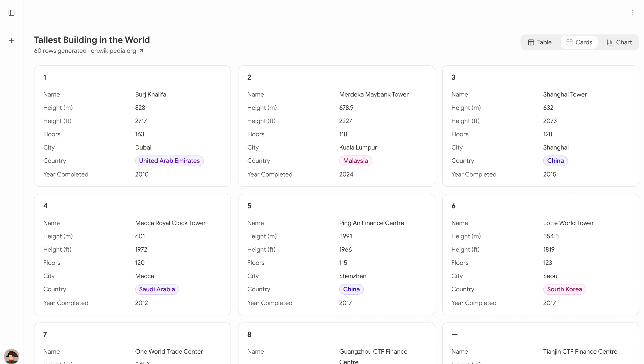The width and height of the screenshot is (644, 364).
Task: Switch to the Cards view tab
Action: click(x=579, y=42)
